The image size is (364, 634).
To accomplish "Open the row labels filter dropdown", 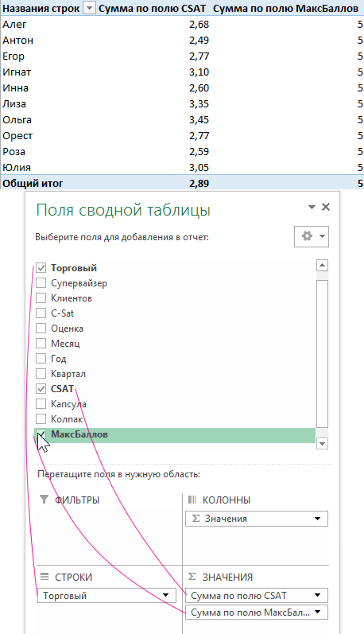I will click(x=90, y=8).
